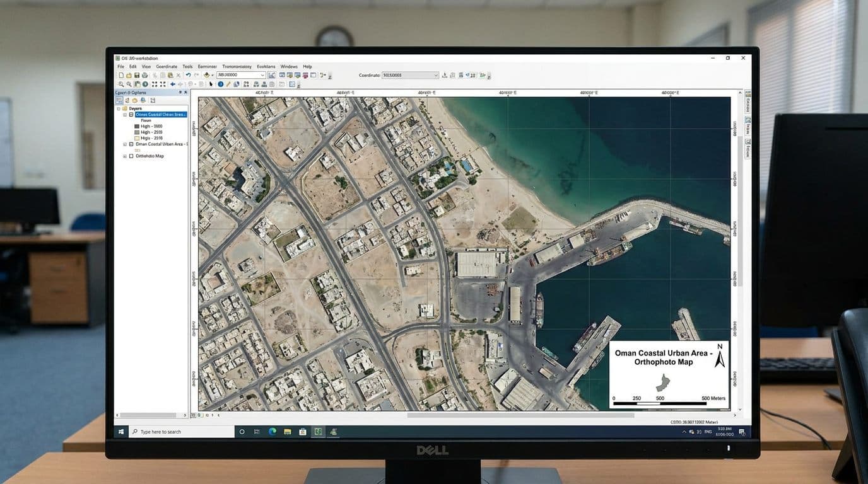Click the New document icon
The height and width of the screenshot is (484, 868).
[x=121, y=75]
